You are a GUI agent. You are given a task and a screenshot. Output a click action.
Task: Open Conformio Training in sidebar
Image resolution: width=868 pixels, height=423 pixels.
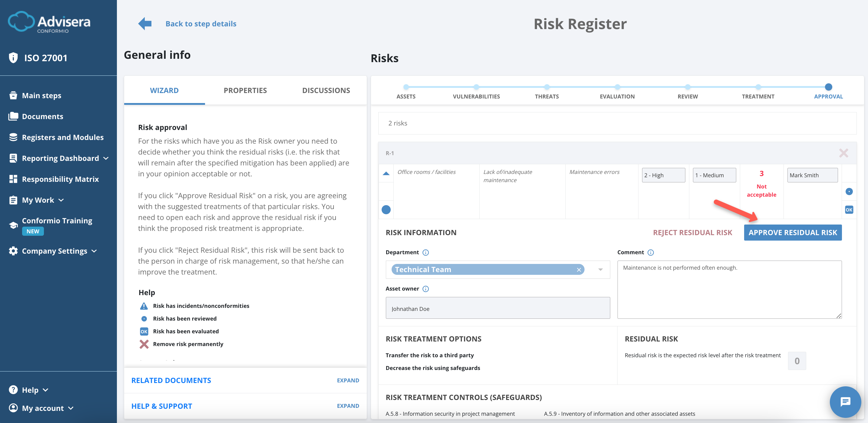pyautogui.click(x=57, y=221)
